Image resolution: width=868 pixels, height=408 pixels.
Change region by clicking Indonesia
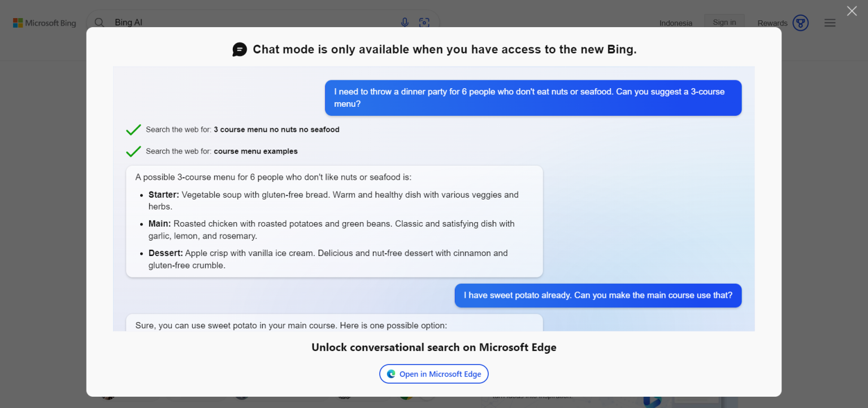[675, 23]
